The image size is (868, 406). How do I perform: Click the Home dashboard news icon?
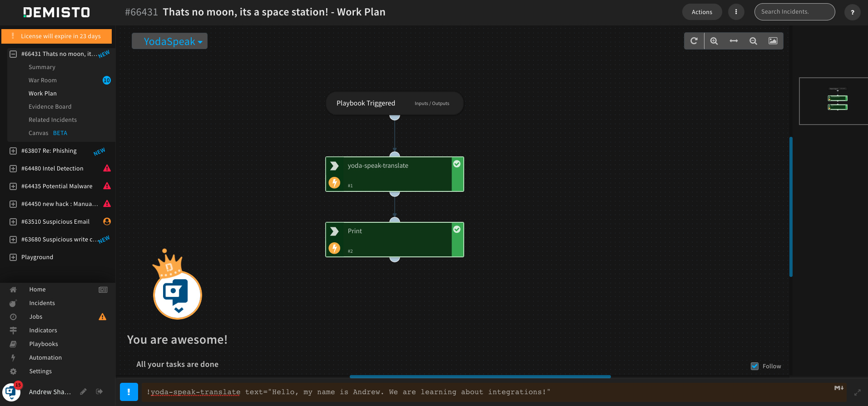coord(103,290)
